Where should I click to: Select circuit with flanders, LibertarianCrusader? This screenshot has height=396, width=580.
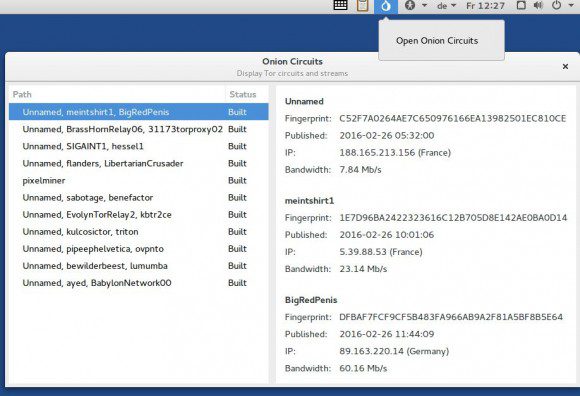click(139, 163)
